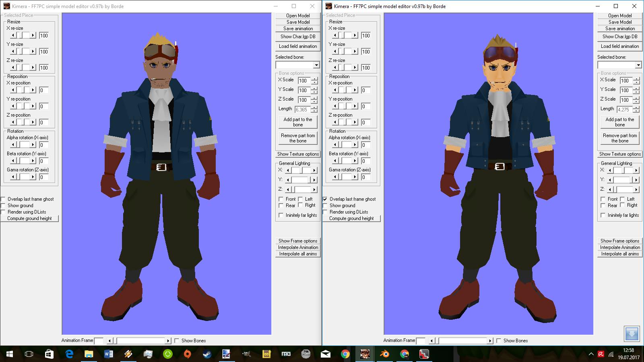The height and width of the screenshot is (362, 644).
Task: Open the Mail app from the taskbar
Action: (x=325, y=354)
